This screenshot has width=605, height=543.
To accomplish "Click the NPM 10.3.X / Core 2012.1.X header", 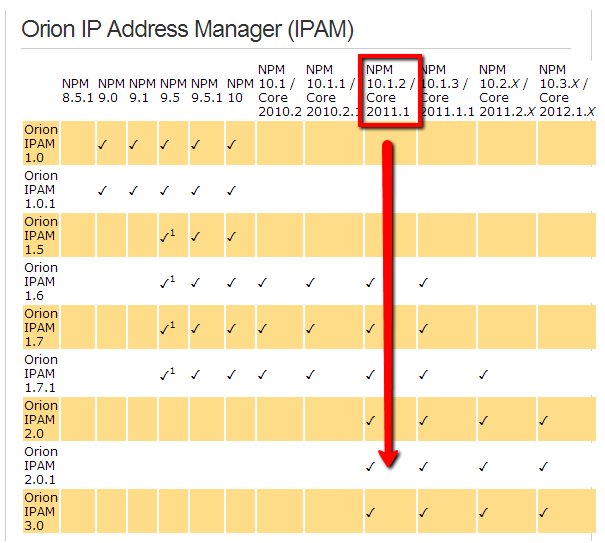I will point(567,91).
